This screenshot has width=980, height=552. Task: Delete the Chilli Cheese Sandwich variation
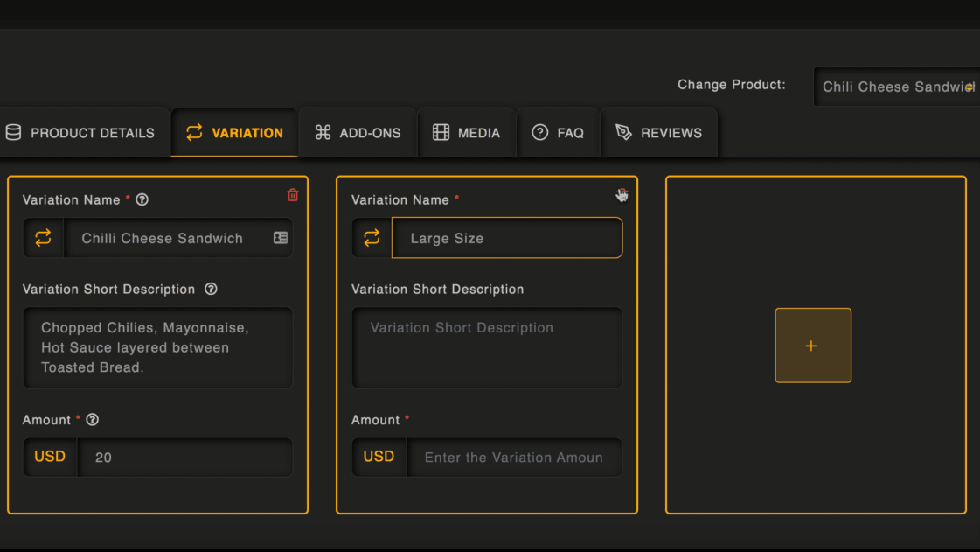(293, 195)
